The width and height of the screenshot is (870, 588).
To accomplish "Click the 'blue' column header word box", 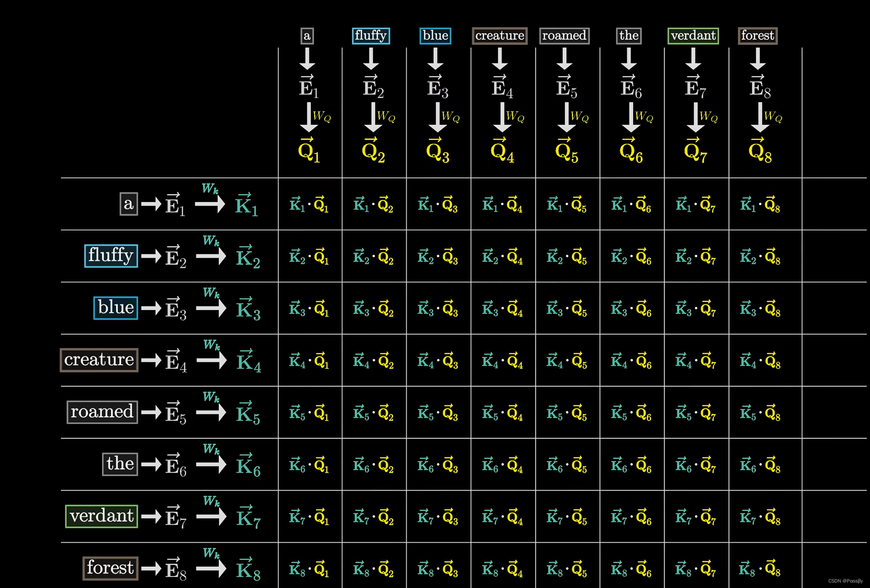I will coord(435,36).
